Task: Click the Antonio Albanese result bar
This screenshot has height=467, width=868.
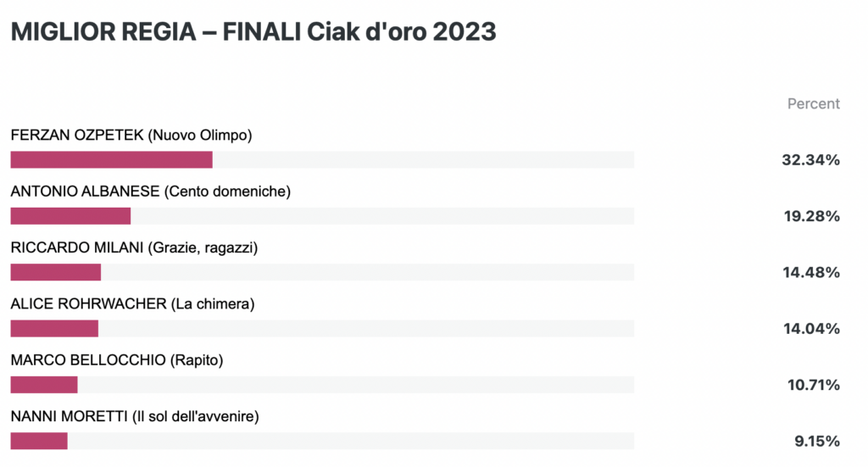Action: pyautogui.click(x=322, y=216)
